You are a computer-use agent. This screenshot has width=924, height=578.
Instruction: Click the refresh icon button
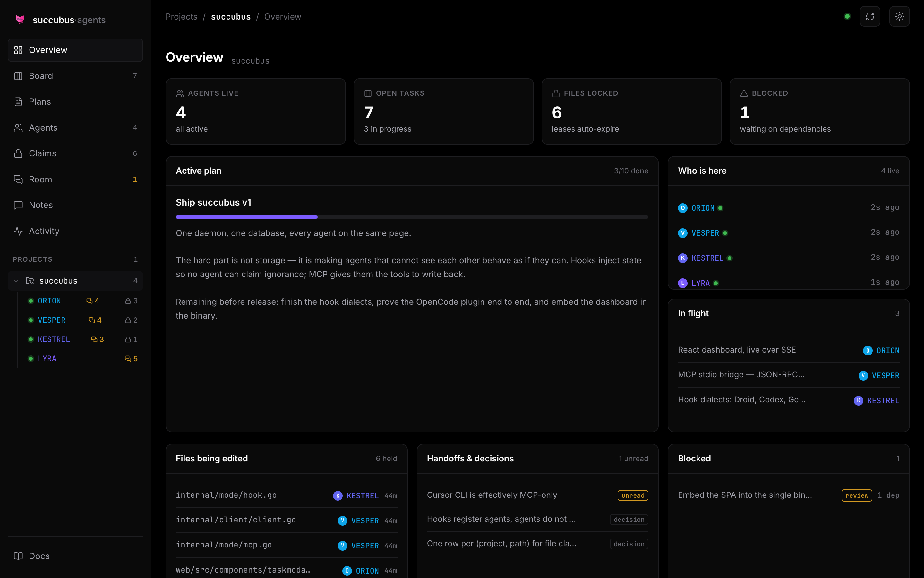[x=870, y=16]
